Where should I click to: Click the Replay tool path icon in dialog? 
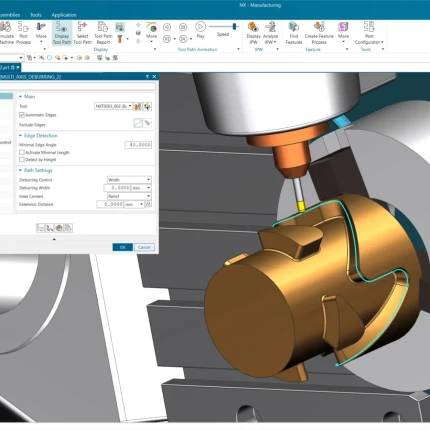50,228
